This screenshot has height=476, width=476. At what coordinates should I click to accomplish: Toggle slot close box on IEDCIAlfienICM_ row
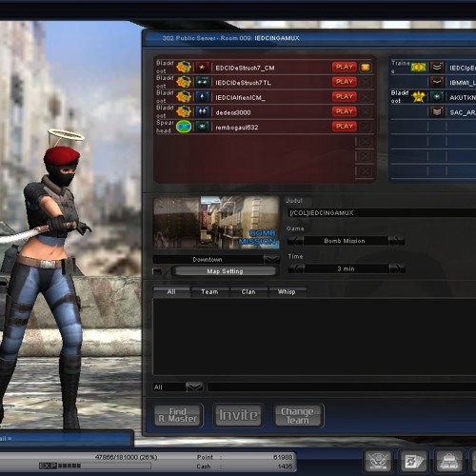click(x=366, y=97)
